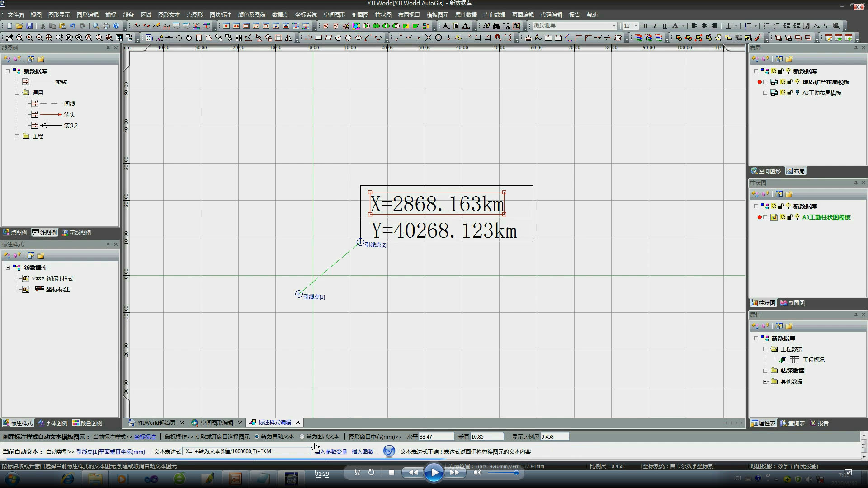Select the 转为图形文本 radio button
868x488 pixels.
coord(302,436)
